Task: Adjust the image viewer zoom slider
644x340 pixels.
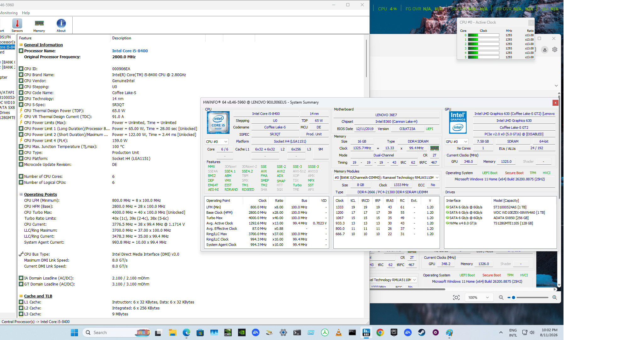Action: click(x=514, y=297)
